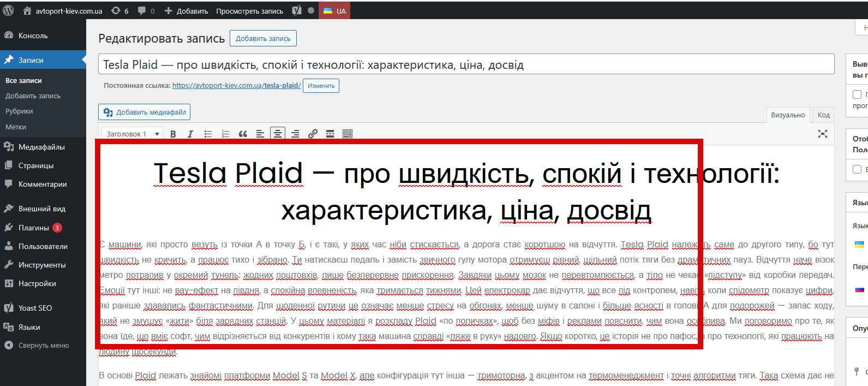Open the Заголовок 1 format dropdown
The height and width of the screenshot is (386, 868).
(x=131, y=134)
